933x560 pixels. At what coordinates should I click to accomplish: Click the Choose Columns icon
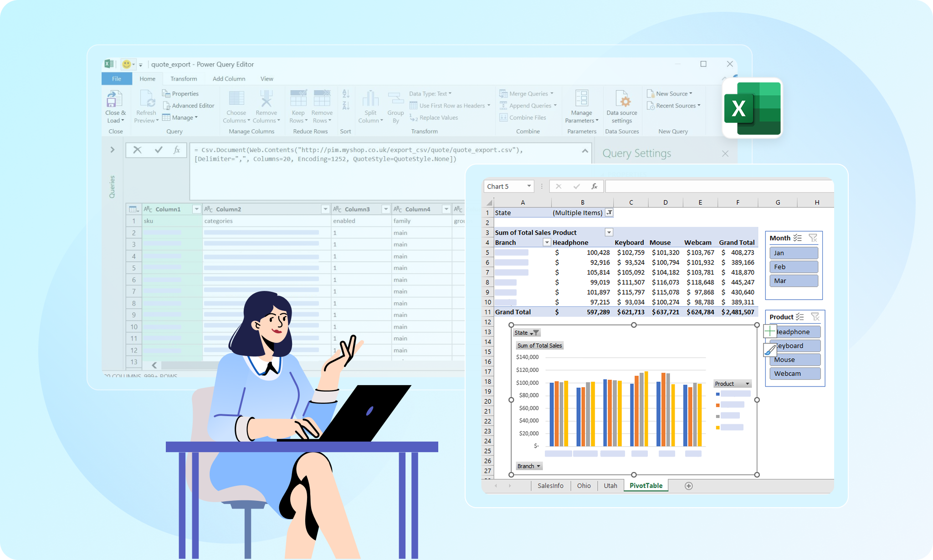[x=236, y=99]
